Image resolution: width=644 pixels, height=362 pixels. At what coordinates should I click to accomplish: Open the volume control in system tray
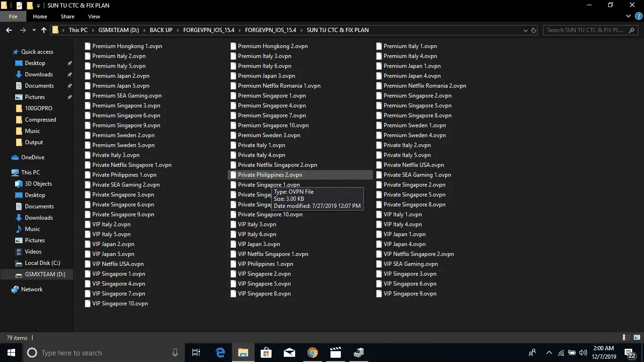(x=583, y=353)
